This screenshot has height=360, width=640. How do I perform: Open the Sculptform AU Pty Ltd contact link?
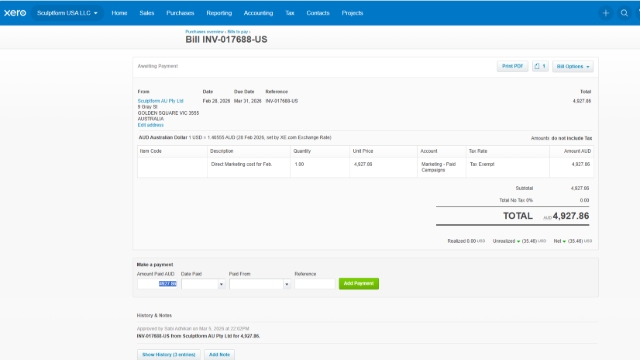click(160, 101)
